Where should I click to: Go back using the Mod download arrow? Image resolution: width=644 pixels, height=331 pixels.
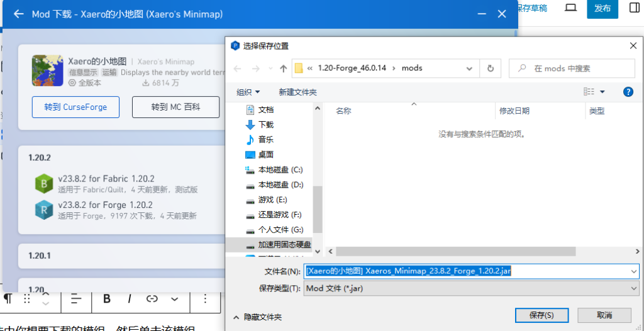(x=18, y=14)
